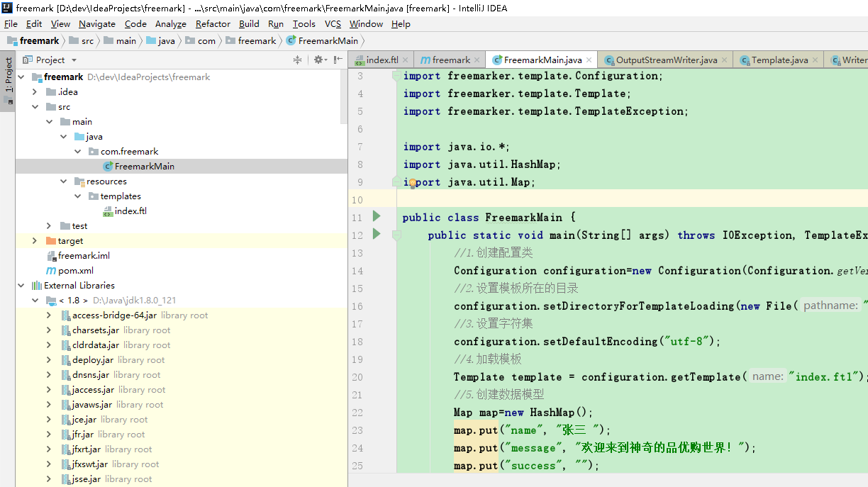Expand the test folder
The height and width of the screenshot is (487, 868).
click(x=49, y=226)
